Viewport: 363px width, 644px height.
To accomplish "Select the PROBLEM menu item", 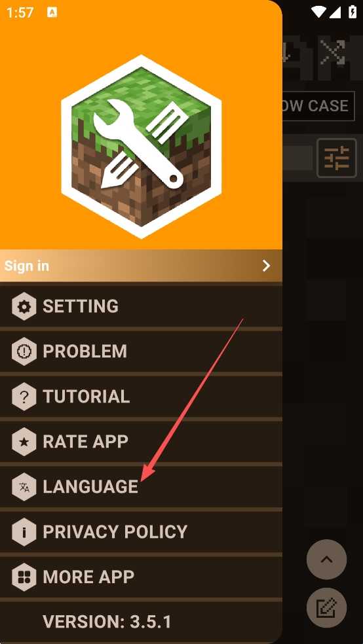I will pos(141,351).
